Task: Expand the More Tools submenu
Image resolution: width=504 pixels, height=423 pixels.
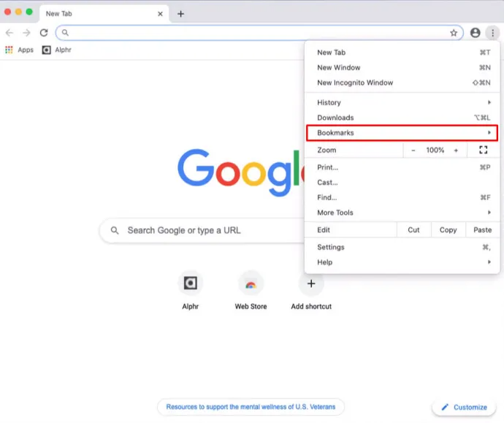Action: (x=402, y=213)
